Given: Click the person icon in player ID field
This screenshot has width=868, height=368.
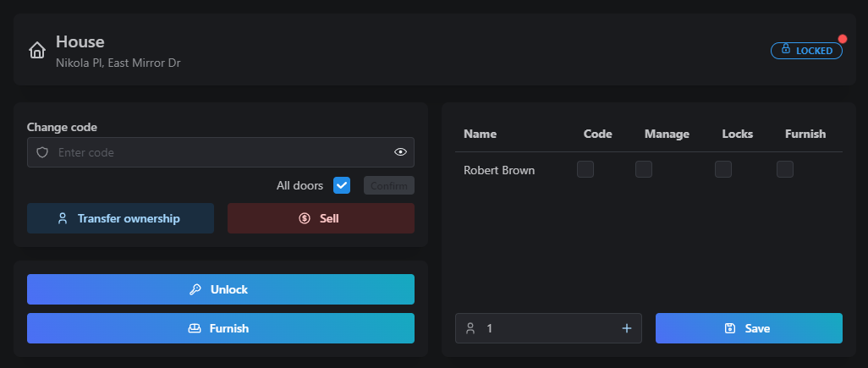Looking at the screenshot, I should point(470,328).
